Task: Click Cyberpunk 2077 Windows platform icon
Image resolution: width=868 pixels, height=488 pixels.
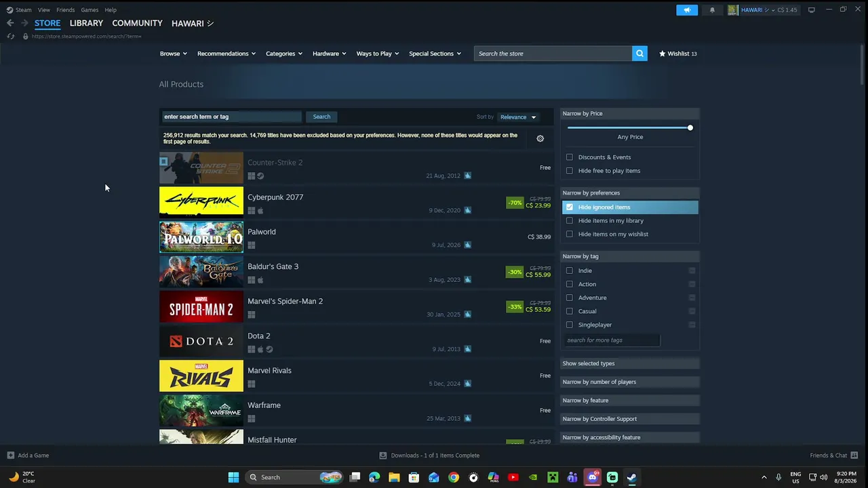Action: [251, 211]
